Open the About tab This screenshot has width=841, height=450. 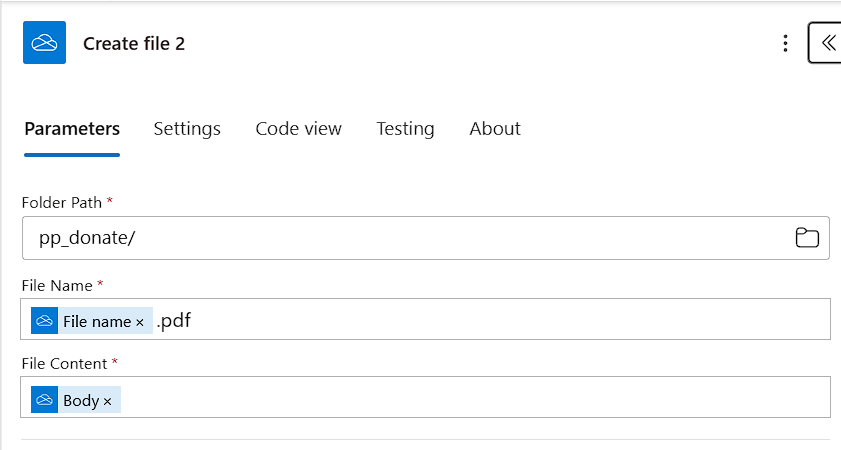pyautogui.click(x=495, y=129)
